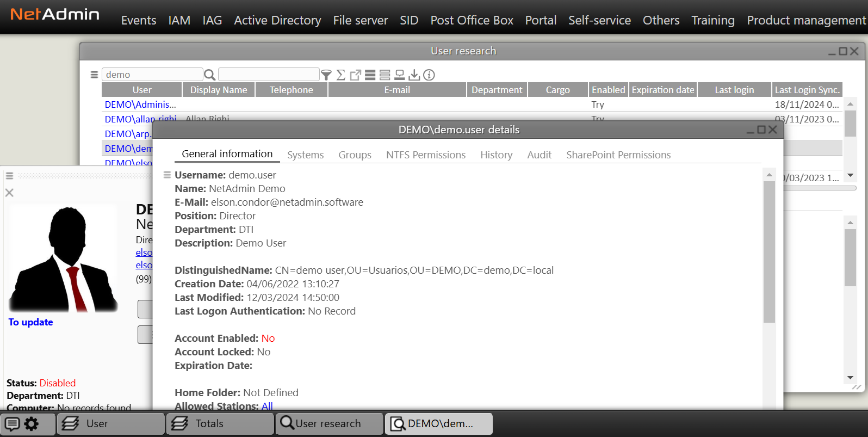
Task: Switch to Totals taskbar window
Action: (x=220, y=424)
